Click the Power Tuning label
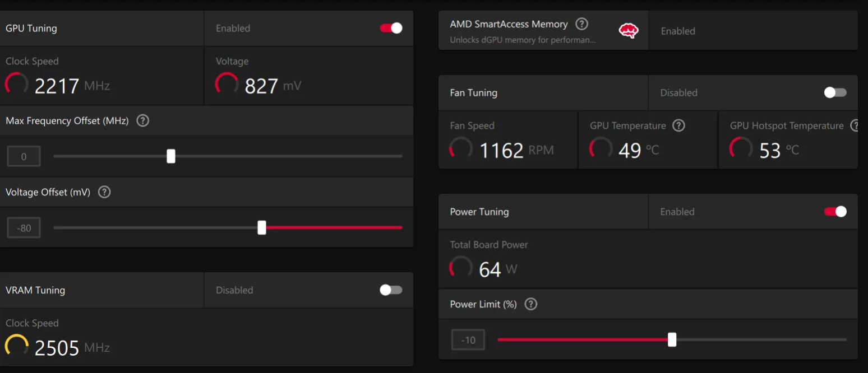Image resolution: width=868 pixels, height=373 pixels. click(479, 212)
